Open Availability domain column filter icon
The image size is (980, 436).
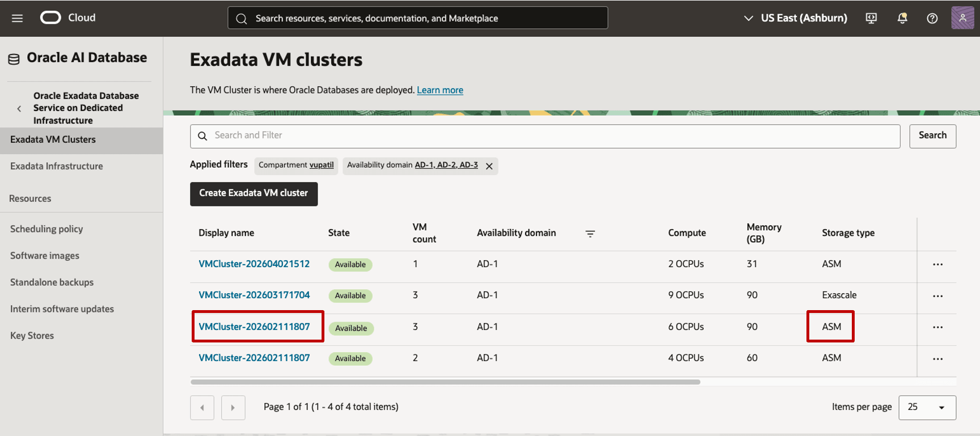tap(590, 234)
